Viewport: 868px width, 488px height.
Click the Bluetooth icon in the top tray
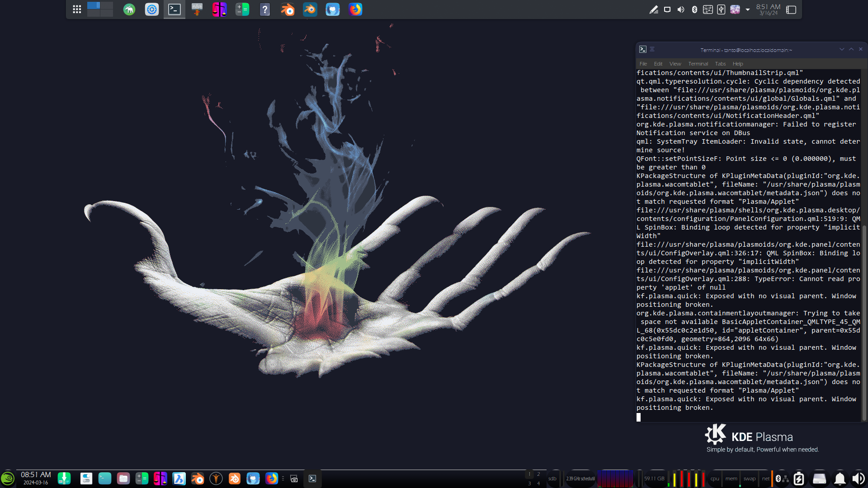pyautogui.click(x=694, y=9)
